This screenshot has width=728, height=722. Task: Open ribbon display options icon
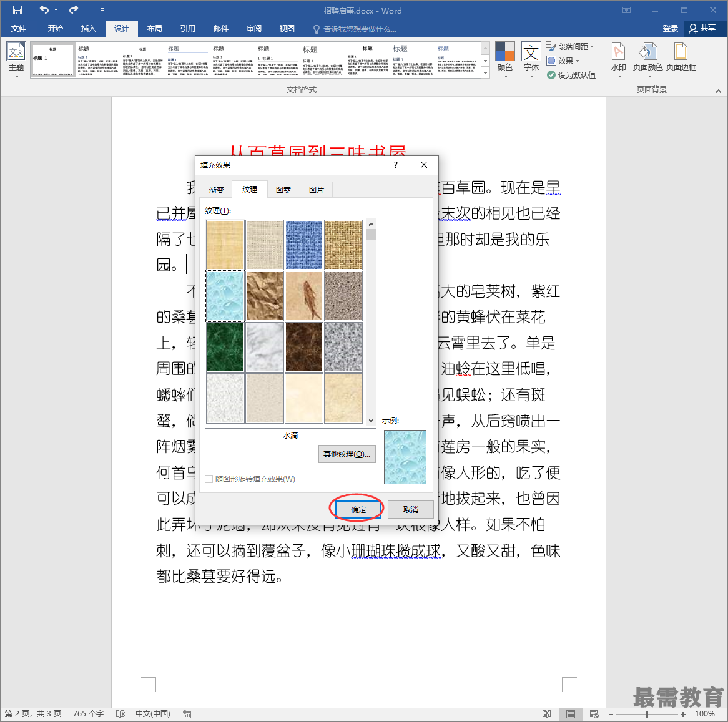click(x=626, y=10)
